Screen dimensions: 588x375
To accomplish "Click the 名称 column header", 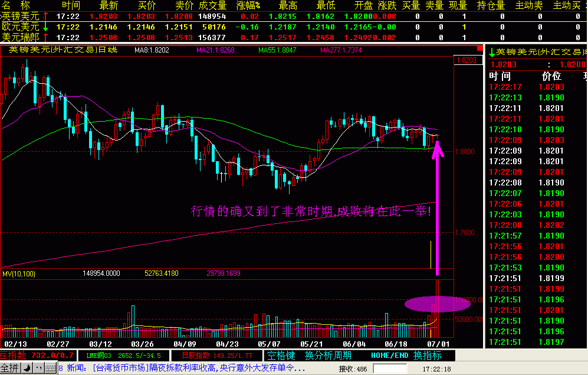I will tap(16, 6).
